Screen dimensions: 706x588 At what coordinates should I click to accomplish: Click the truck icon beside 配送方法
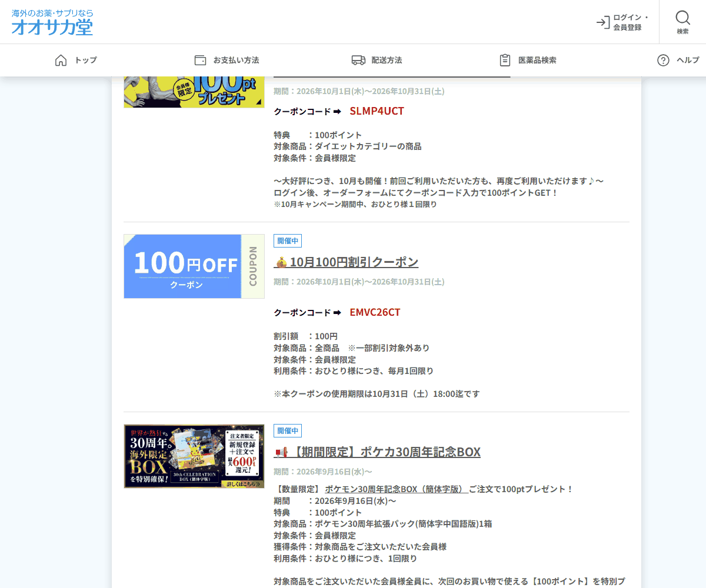pos(358,60)
